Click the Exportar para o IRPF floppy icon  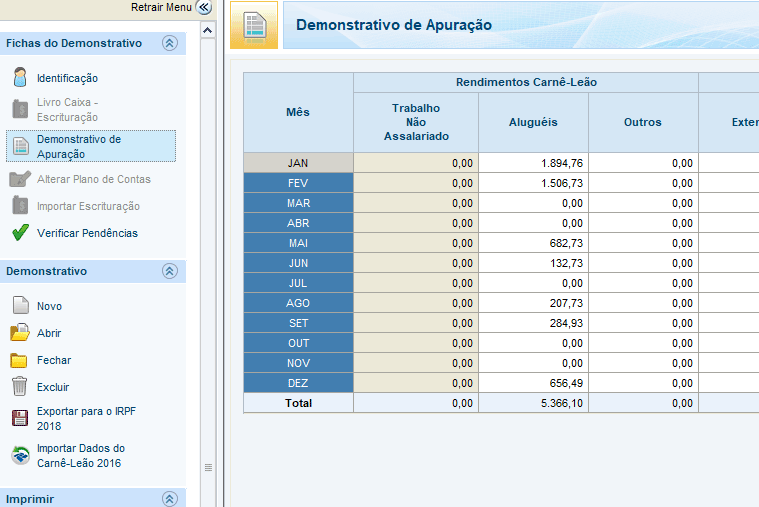pos(20,418)
